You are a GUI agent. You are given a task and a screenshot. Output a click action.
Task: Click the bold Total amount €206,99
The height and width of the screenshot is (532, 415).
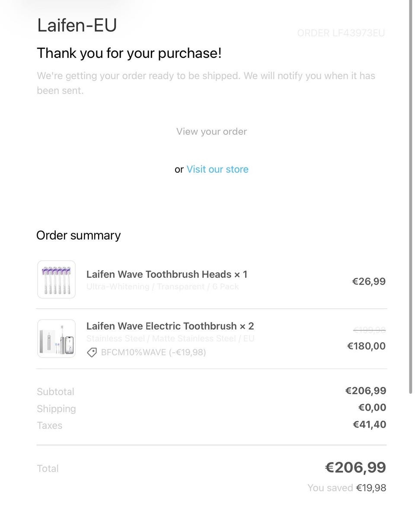355,467
